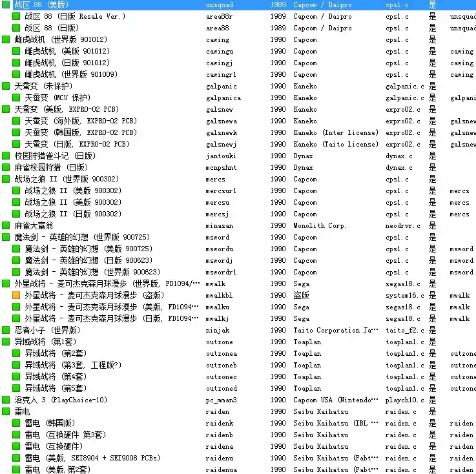Image resolution: width=476 pixels, height=474 pixels.
Task: Click icon of 魔法剑 - 英雄的幻想 (世界版 900725)
Action: (6, 237)
